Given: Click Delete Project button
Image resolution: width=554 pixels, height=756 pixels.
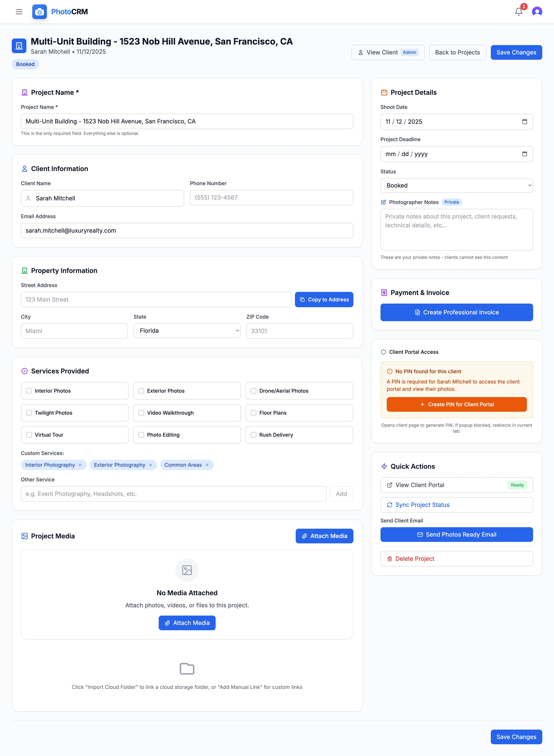Looking at the screenshot, I should pos(456,559).
